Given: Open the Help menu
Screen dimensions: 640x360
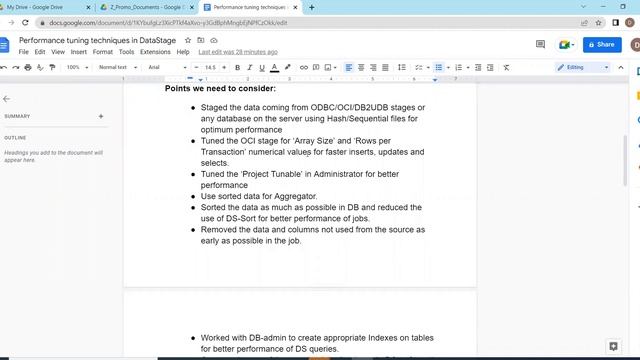Looking at the screenshot, I should [x=183, y=52].
